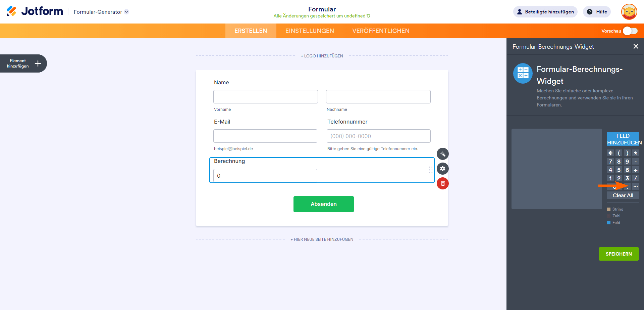Click the more options ellipsis key

[636, 186]
